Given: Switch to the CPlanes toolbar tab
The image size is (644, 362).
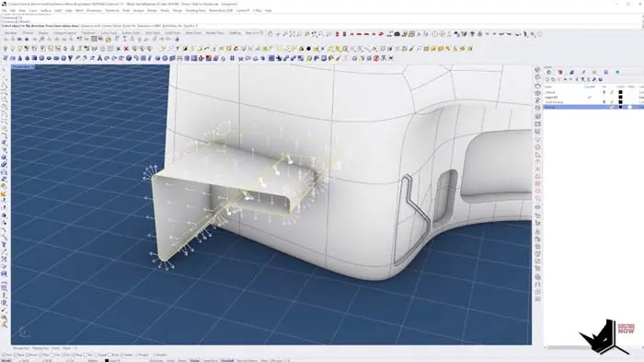Looking at the screenshot, I should tap(28, 33).
